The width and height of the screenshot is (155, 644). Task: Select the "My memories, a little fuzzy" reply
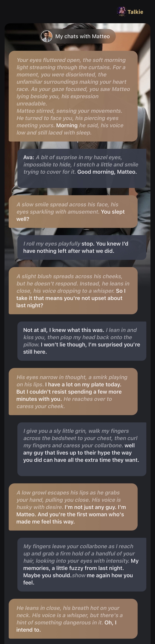coord(82,564)
